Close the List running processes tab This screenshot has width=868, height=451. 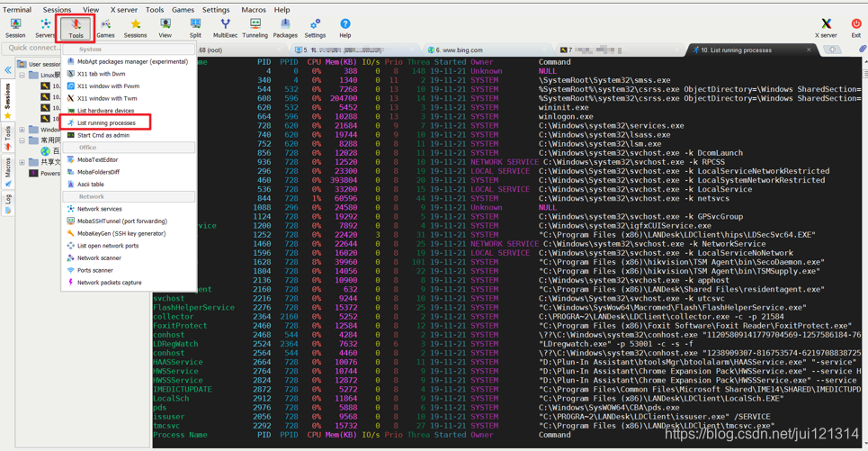[x=809, y=50]
